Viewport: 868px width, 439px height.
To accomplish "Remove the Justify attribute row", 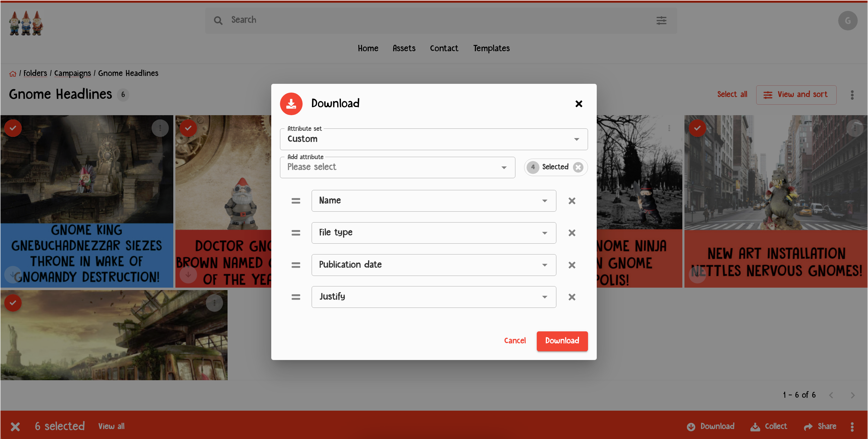I will coord(571,297).
